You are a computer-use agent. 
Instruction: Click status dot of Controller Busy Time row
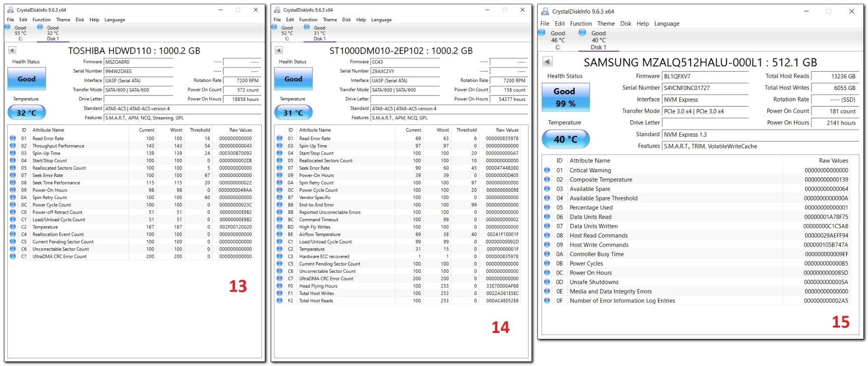pos(547,254)
